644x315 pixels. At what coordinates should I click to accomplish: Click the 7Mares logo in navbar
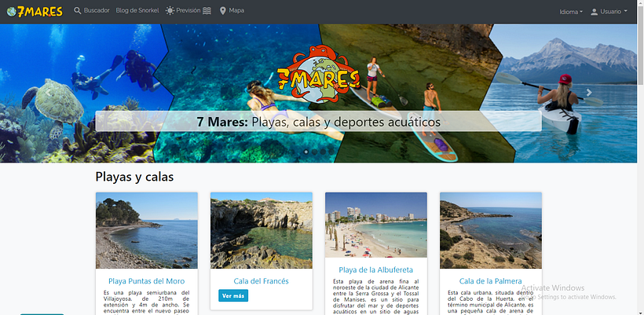pos(35,11)
